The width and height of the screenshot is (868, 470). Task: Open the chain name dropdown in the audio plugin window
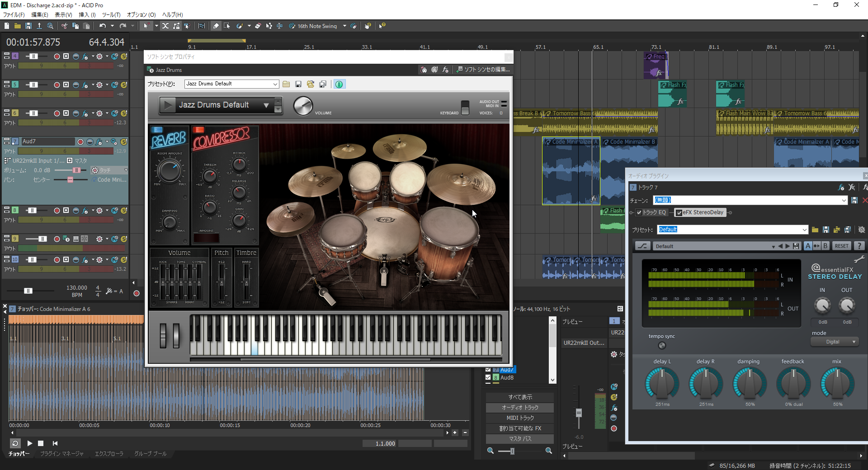click(x=844, y=200)
